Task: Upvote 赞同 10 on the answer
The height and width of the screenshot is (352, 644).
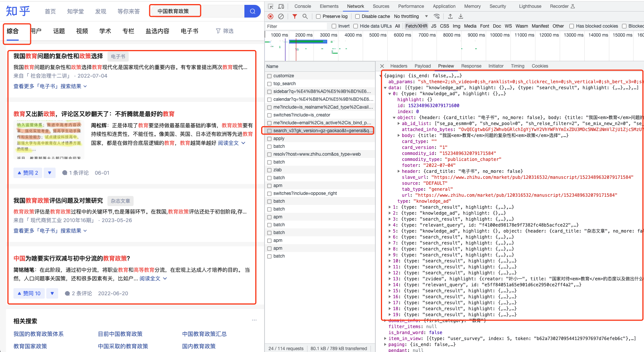Action: point(29,293)
